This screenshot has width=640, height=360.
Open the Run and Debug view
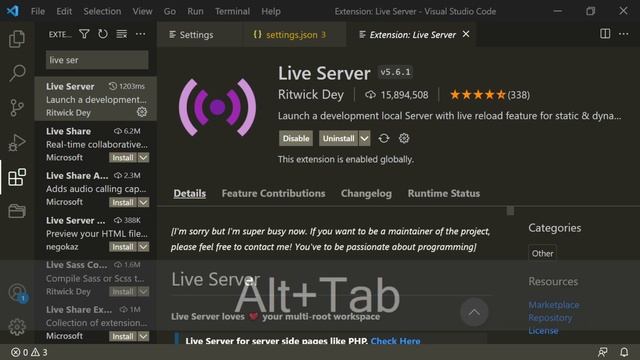point(17,142)
